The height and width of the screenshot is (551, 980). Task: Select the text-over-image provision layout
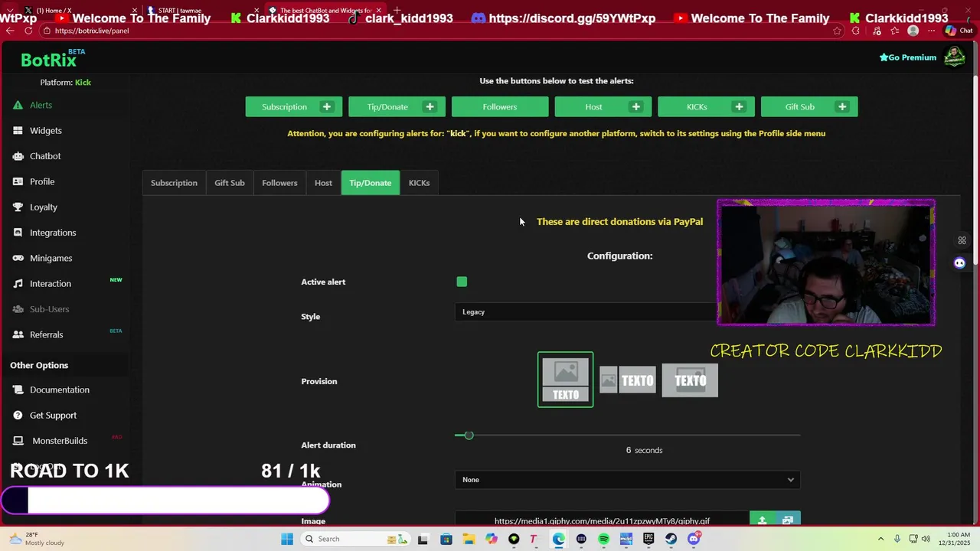tap(690, 380)
